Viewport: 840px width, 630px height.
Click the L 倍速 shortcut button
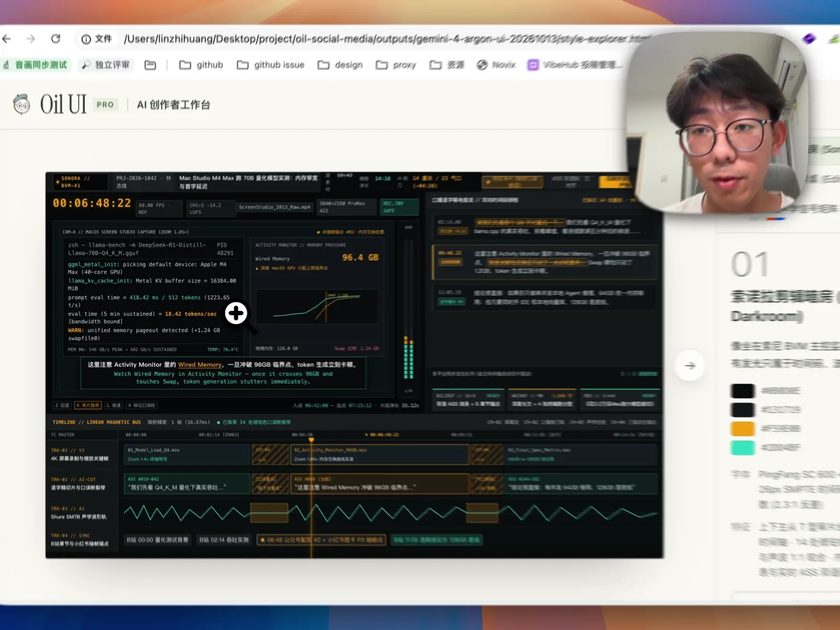114,405
